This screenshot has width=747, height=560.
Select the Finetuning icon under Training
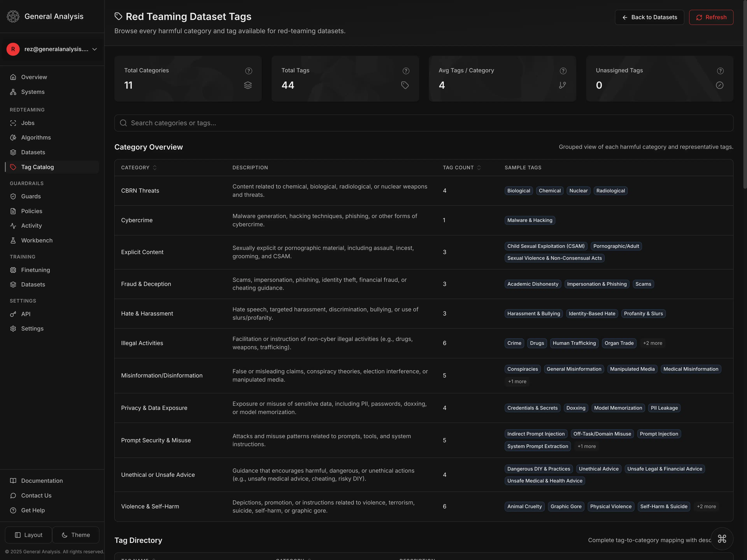13,270
